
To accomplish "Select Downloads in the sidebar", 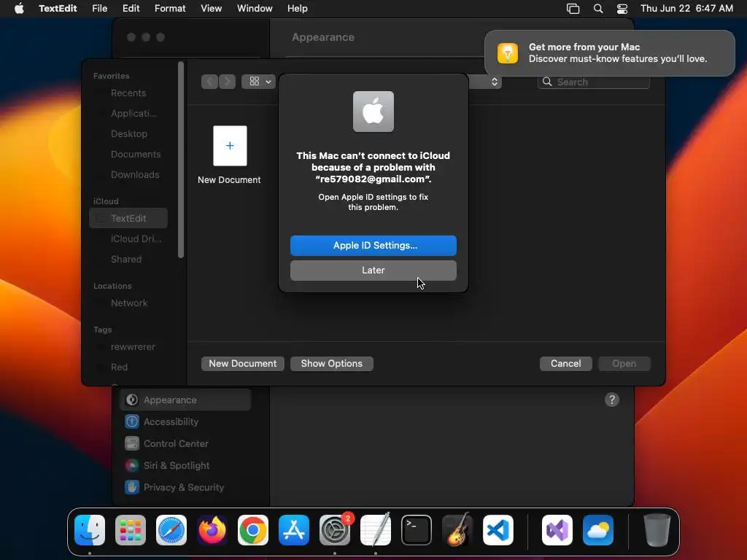I will pyautogui.click(x=128, y=175).
